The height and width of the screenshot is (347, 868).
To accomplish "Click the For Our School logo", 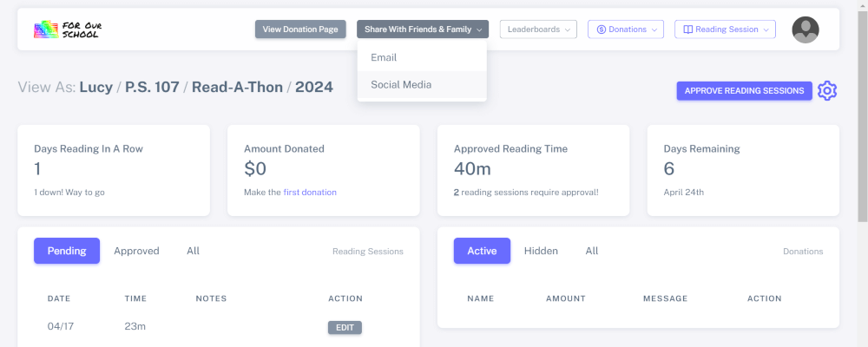I will [x=67, y=29].
